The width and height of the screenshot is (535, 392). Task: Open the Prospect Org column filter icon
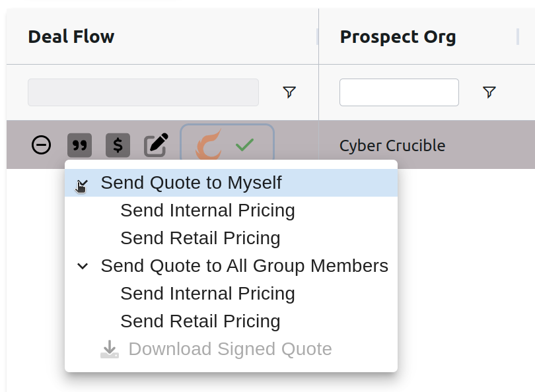pyautogui.click(x=489, y=92)
